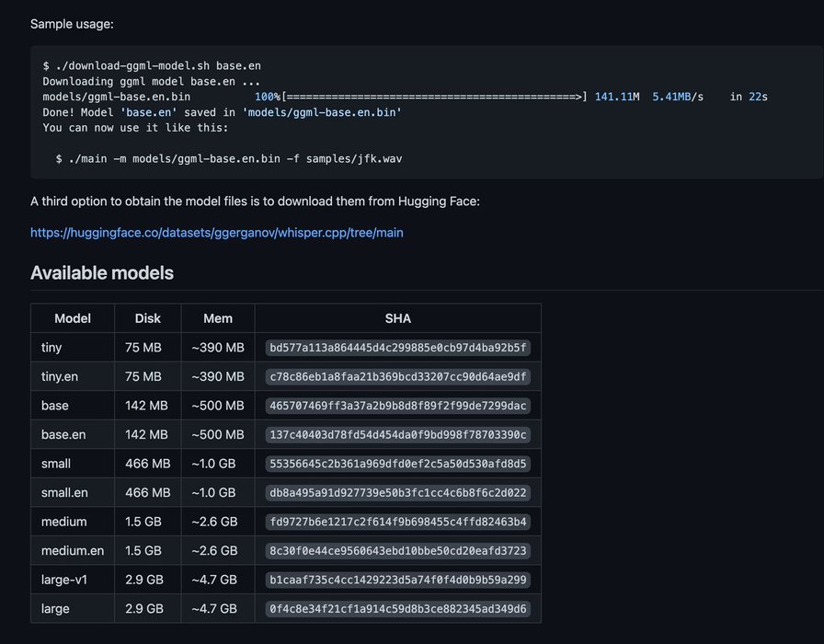Select the base.en SHA hash value
Screen dimensions: 824x644
(398, 434)
